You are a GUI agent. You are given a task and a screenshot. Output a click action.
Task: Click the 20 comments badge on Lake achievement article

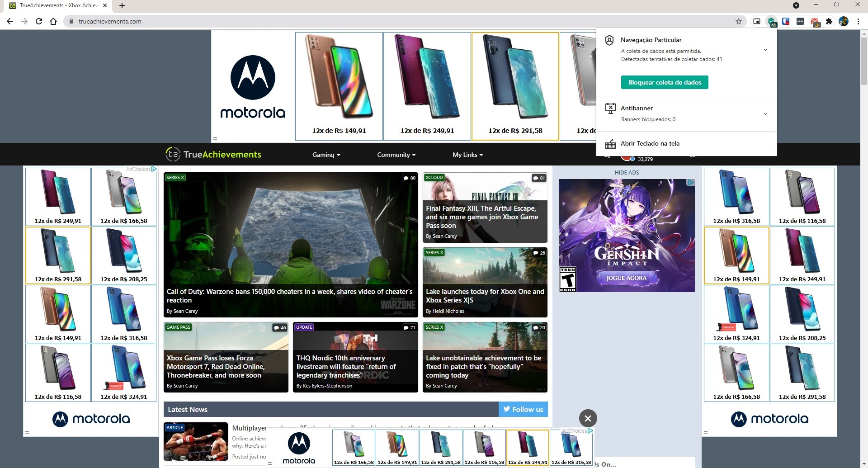pos(539,328)
